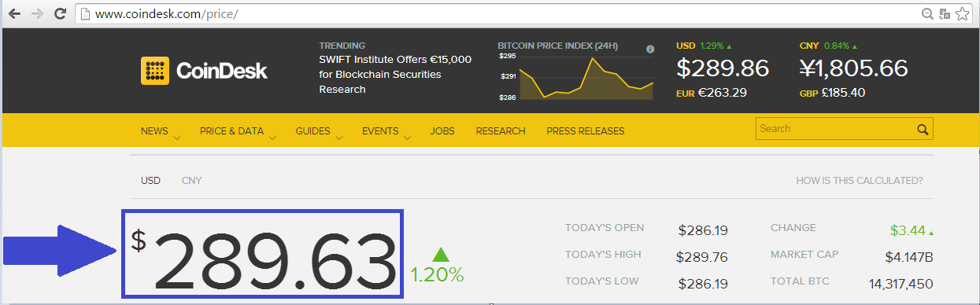Click the info icon beside Bitcoin Price Index
Screen dimensions: 980x305
pyautogui.click(x=650, y=49)
